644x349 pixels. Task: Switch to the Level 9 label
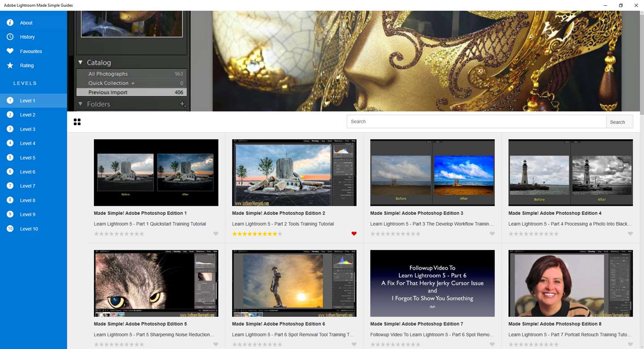[28, 214]
